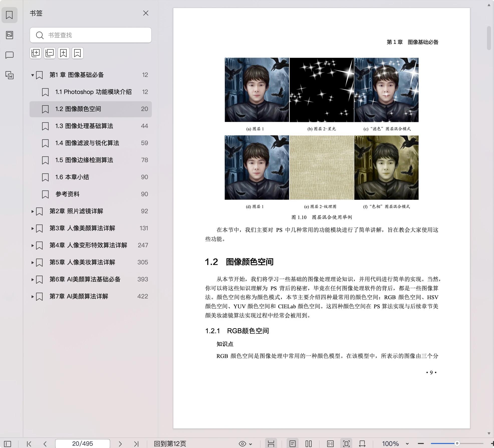Click caption 图 1.10 图层混合使用举例
Viewport: 494px width, 448px height.
point(322,217)
